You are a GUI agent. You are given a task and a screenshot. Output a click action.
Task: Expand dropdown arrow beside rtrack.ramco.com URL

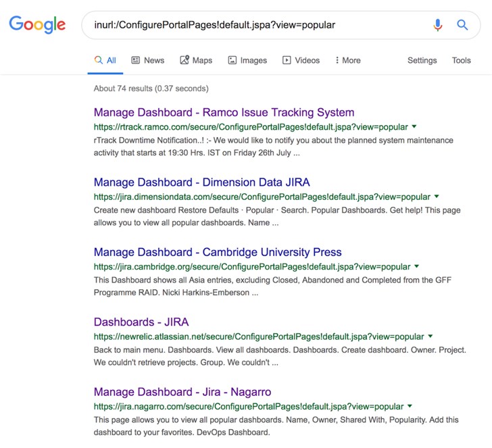pos(414,126)
